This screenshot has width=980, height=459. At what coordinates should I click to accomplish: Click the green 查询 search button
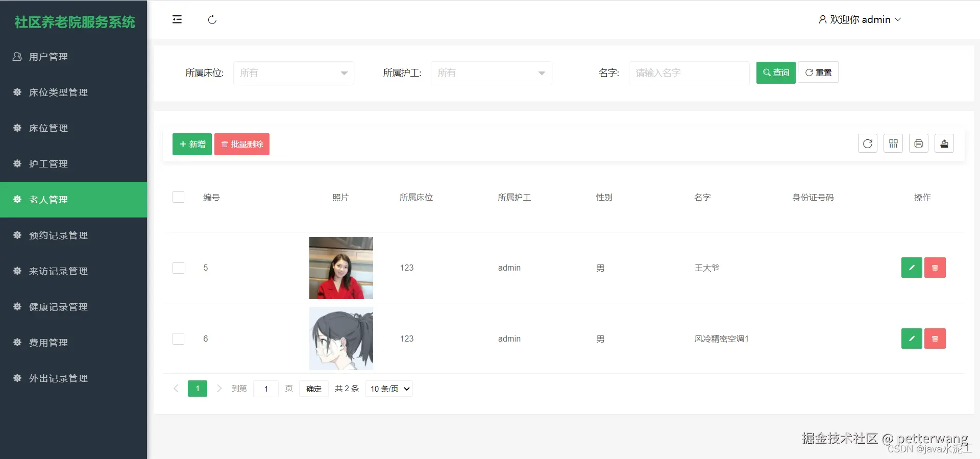point(776,73)
